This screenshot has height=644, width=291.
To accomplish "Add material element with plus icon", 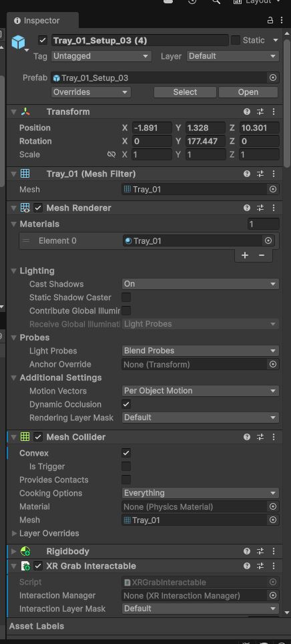I will pos(245,255).
